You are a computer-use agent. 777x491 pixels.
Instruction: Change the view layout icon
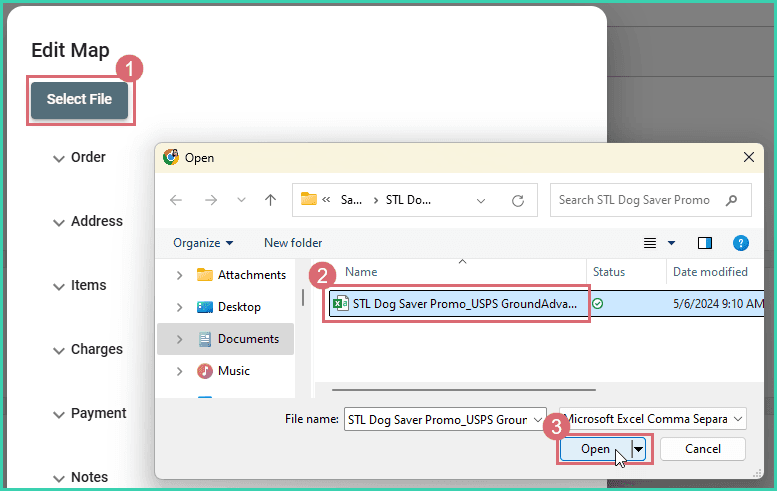point(650,243)
